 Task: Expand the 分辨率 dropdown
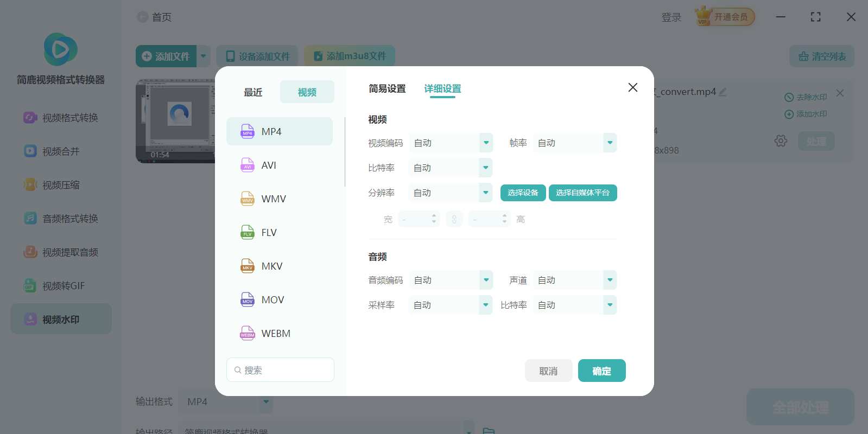[486, 193]
